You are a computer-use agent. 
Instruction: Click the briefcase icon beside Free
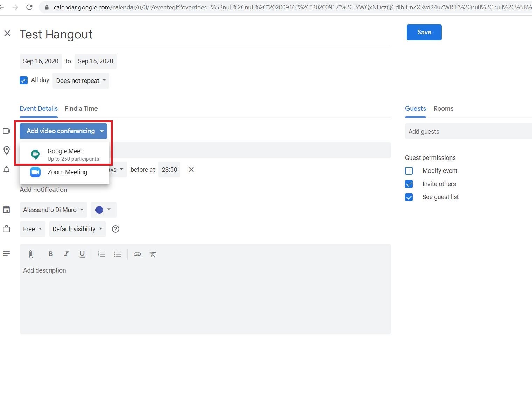(6, 229)
